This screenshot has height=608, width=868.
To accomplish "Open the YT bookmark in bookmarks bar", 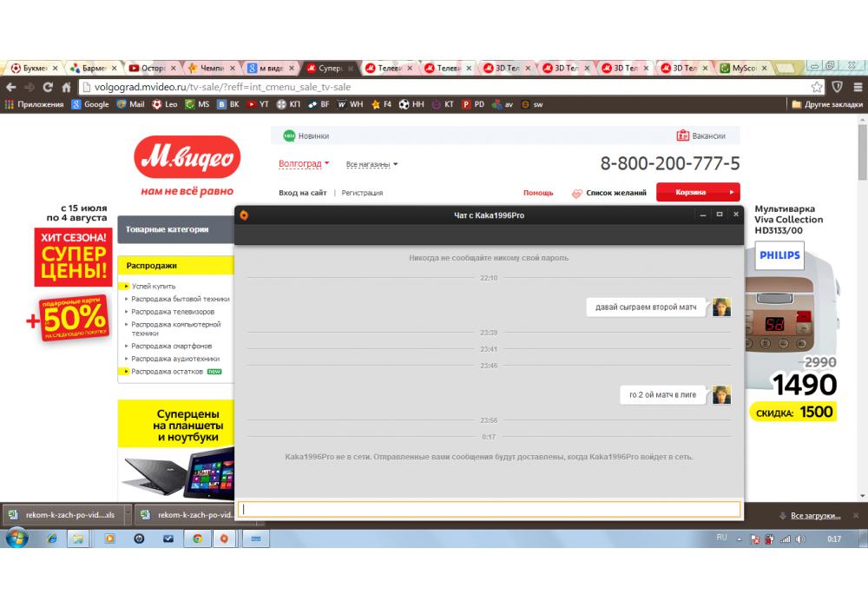I will point(259,104).
